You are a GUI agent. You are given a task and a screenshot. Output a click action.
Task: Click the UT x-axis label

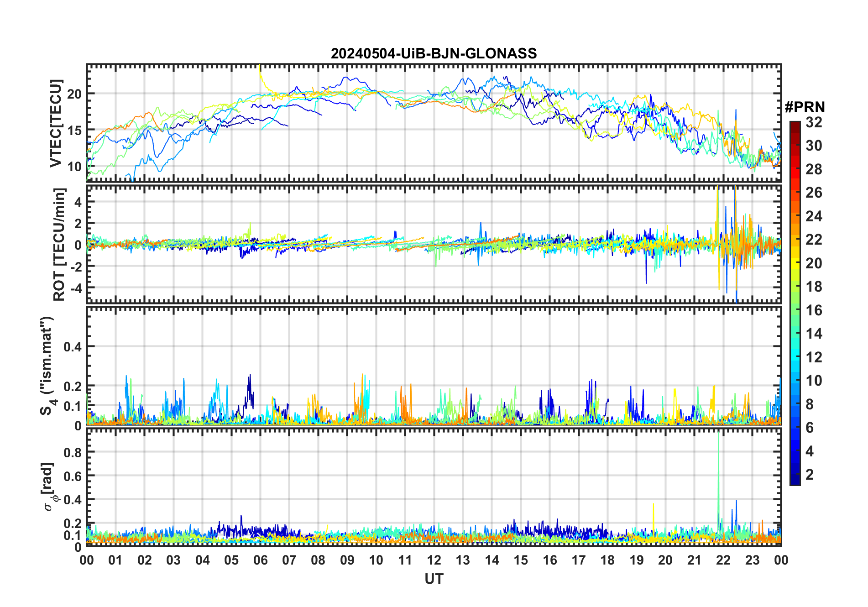tap(434, 579)
